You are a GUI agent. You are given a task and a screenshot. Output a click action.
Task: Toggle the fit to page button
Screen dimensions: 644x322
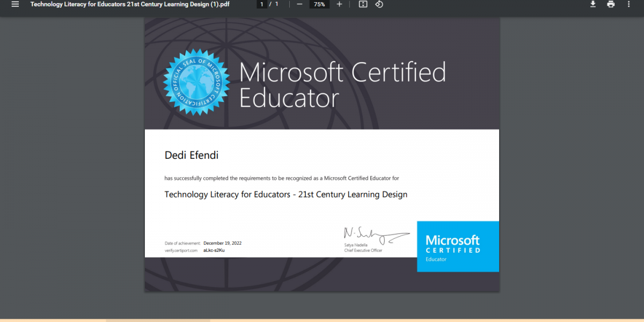(363, 4)
